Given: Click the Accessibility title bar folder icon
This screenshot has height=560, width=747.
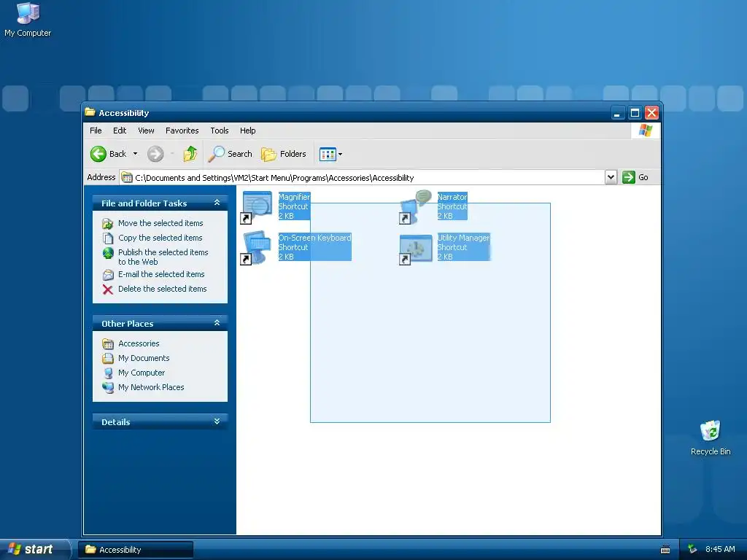Looking at the screenshot, I should (x=90, y=112).
